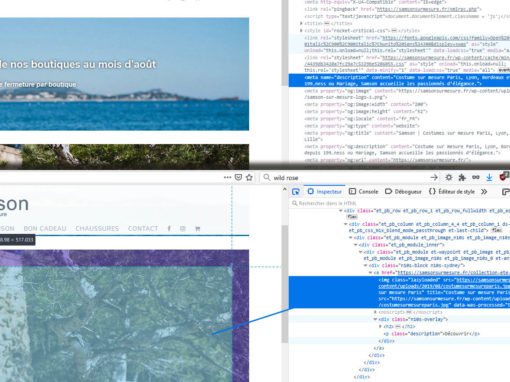
Task: Open the page actions three-dots menu
Action: click(227, 177)
